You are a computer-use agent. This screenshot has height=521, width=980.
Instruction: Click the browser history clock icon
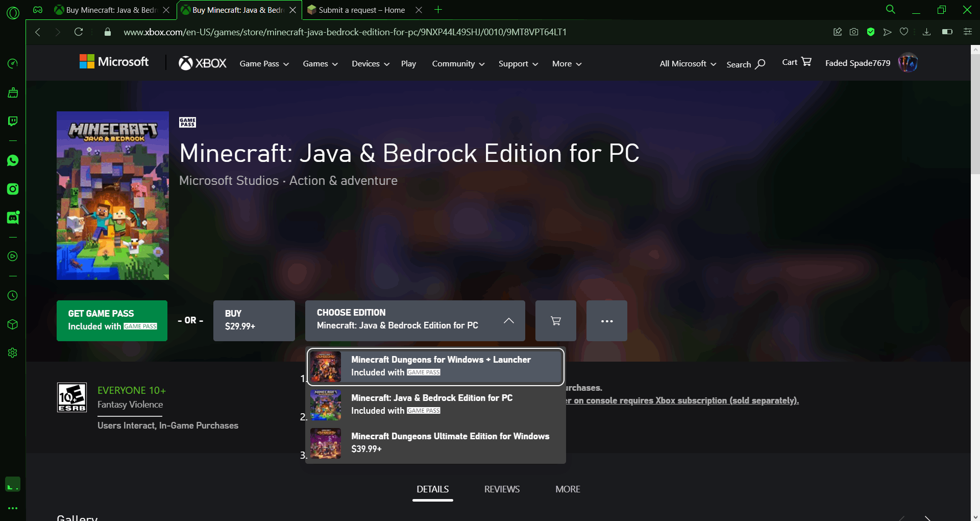[13, 296]
